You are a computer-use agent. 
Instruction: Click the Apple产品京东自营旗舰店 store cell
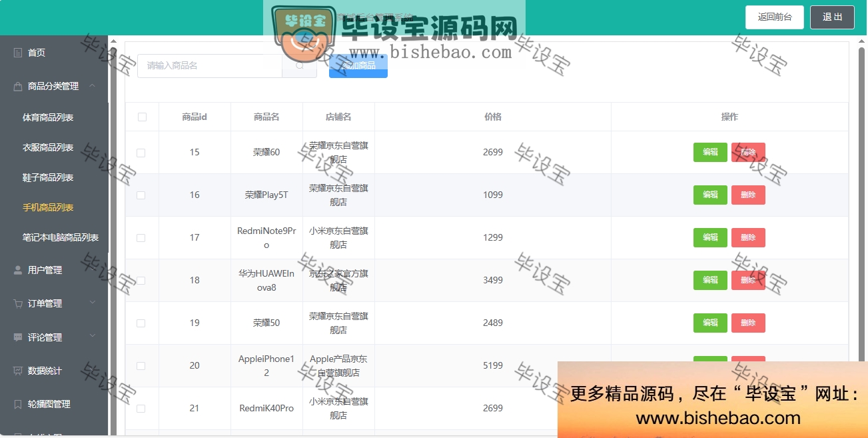(x=338, y=366)
